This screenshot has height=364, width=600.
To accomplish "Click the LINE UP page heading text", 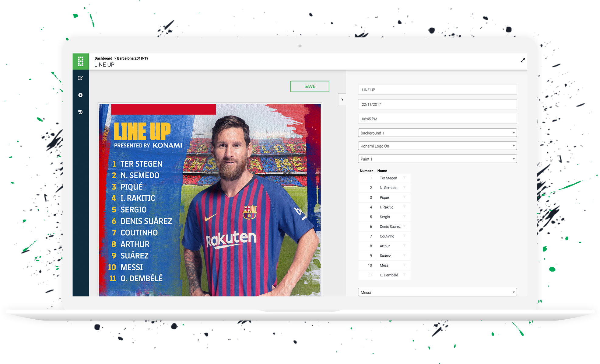I will [x=104, y=65].
